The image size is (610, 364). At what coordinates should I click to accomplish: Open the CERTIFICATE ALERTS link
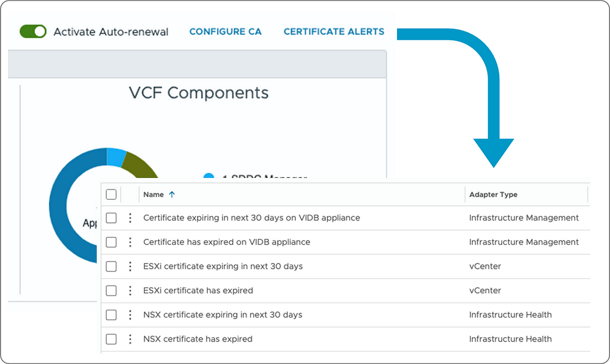coord(334,32)
